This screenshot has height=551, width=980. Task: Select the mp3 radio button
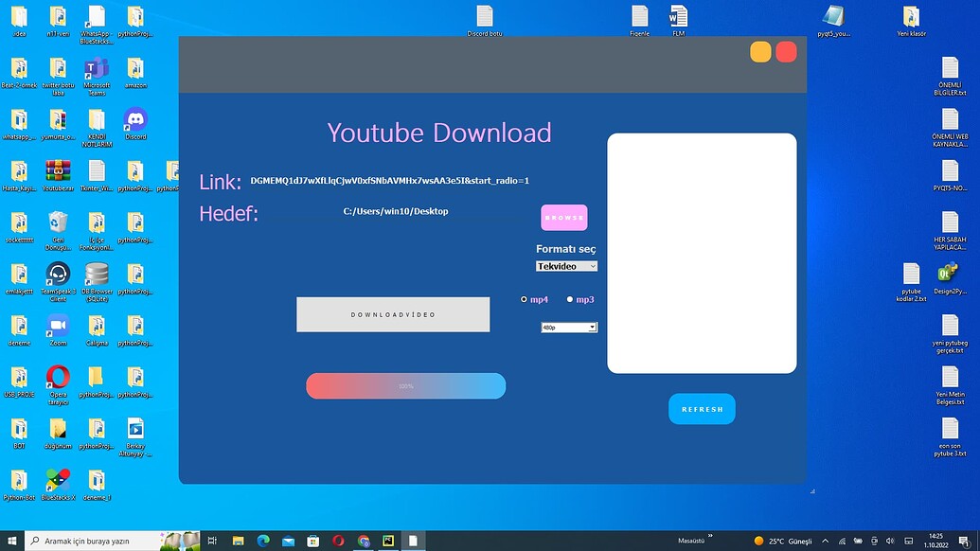tap(570, 299)
